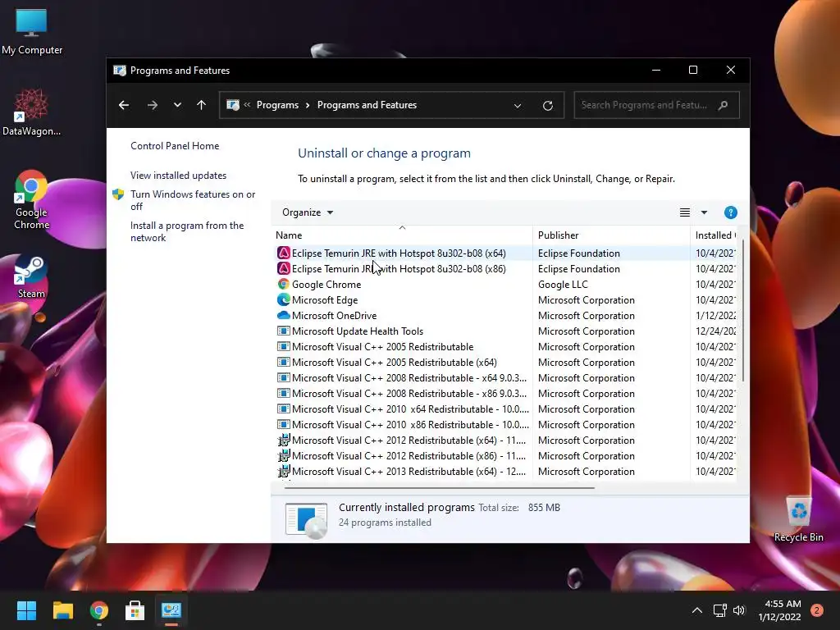This screenshot has width=840, height=630.
Task: Open the Organize dropdown menu
Action: coord(308,212)
